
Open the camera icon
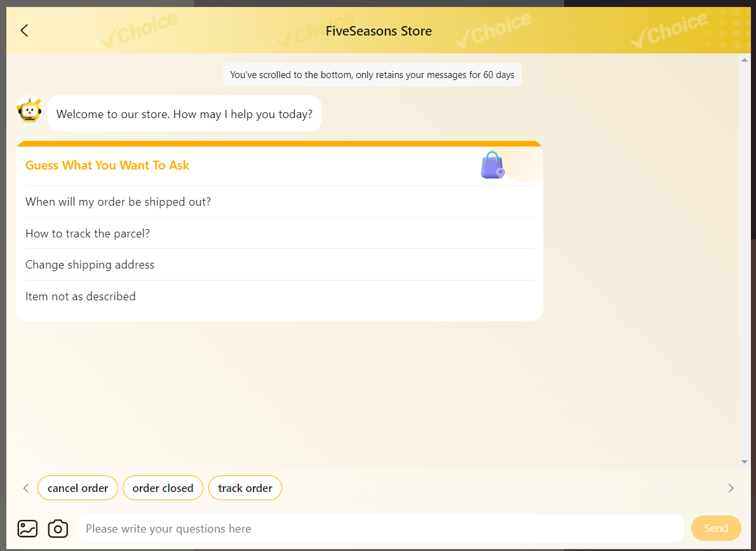tap(58, 528)
